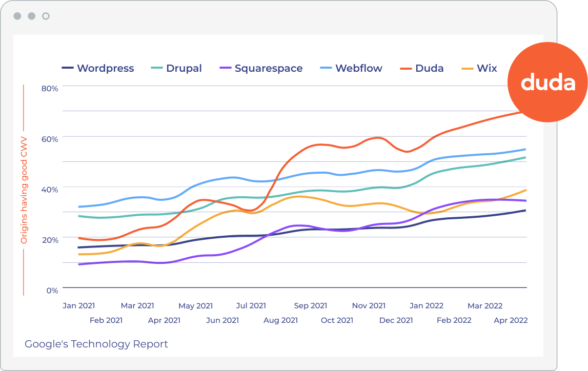Select the 60% y-axis label
588x371 pixels.
[50, 139]
